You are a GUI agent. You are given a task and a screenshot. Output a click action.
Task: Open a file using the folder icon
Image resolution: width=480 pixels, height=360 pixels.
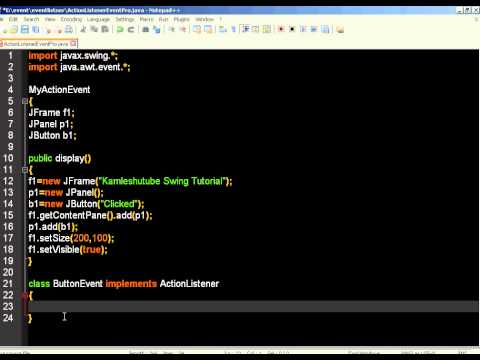coord(14,30)
